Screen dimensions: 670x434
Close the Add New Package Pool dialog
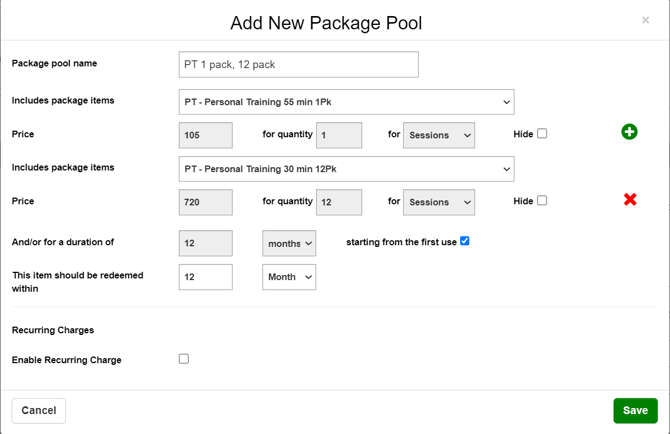coord(645,20)
